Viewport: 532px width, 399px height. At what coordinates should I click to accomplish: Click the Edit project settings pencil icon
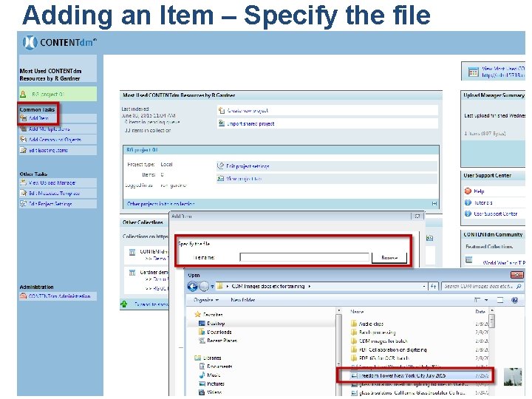[x=220, y=166]
